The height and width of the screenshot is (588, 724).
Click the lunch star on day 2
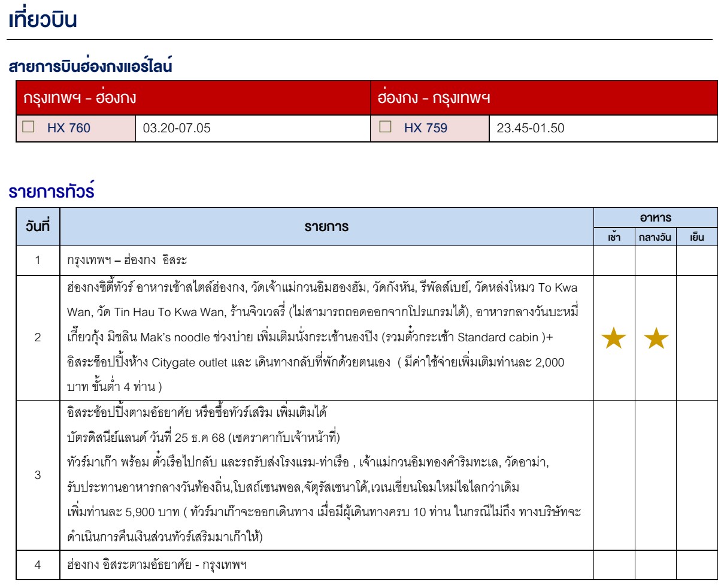(x=656, y=340)
